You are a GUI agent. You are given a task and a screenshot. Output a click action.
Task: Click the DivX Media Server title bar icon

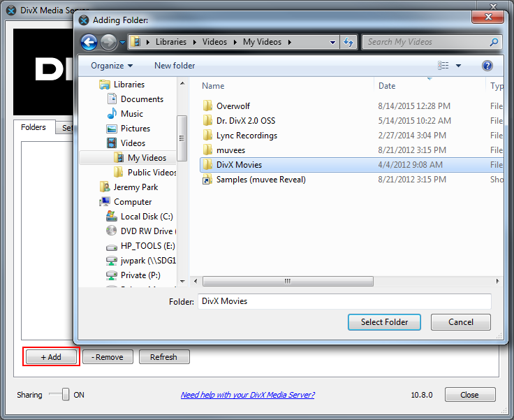click(11, 10)
